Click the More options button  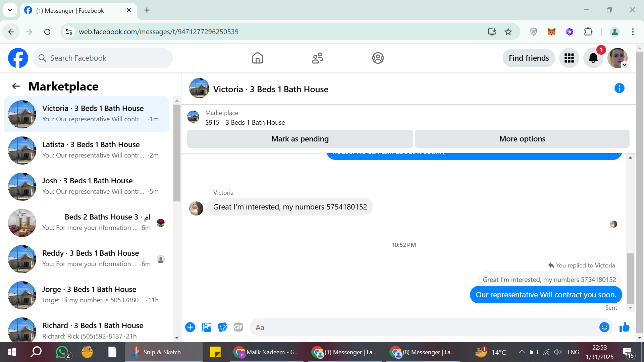pos(522,139)
